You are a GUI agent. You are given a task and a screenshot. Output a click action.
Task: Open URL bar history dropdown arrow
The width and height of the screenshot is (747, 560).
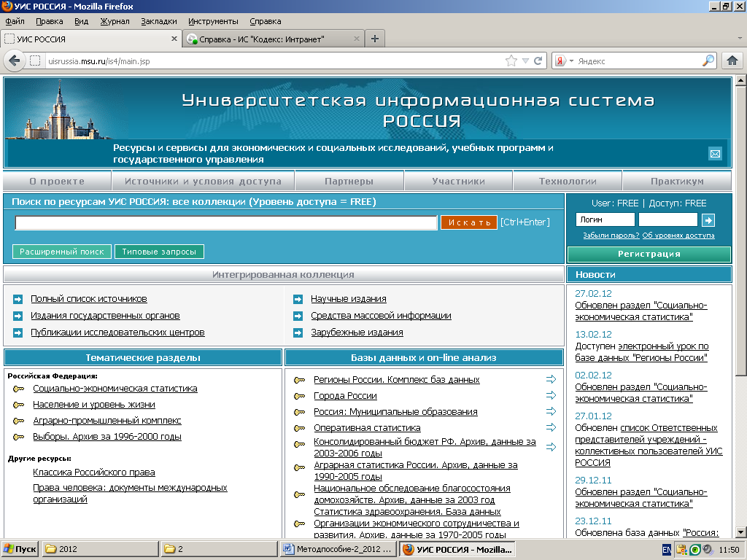(525, 61)
